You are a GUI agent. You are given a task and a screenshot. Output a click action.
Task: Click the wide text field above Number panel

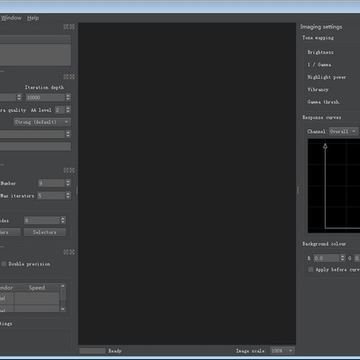point(35,146)
